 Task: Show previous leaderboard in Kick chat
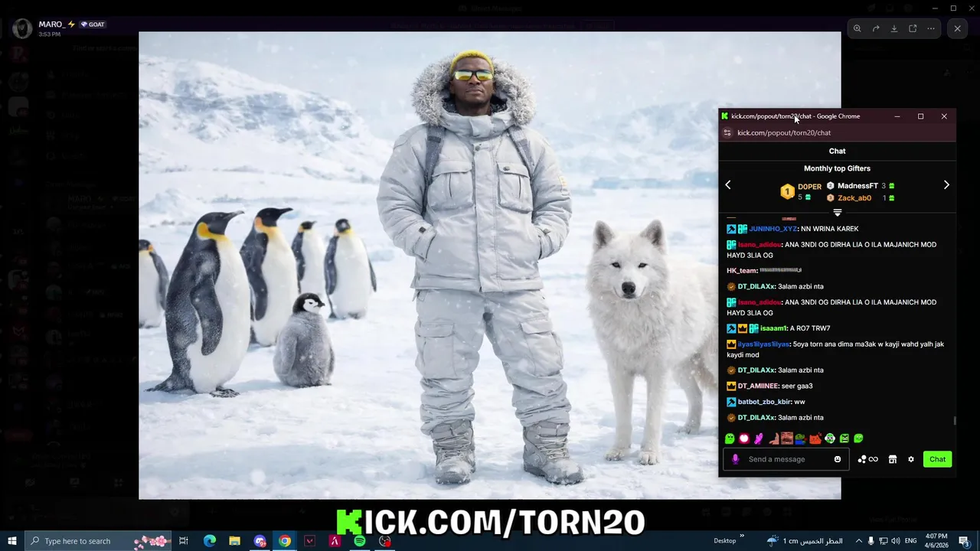[728, 184]
